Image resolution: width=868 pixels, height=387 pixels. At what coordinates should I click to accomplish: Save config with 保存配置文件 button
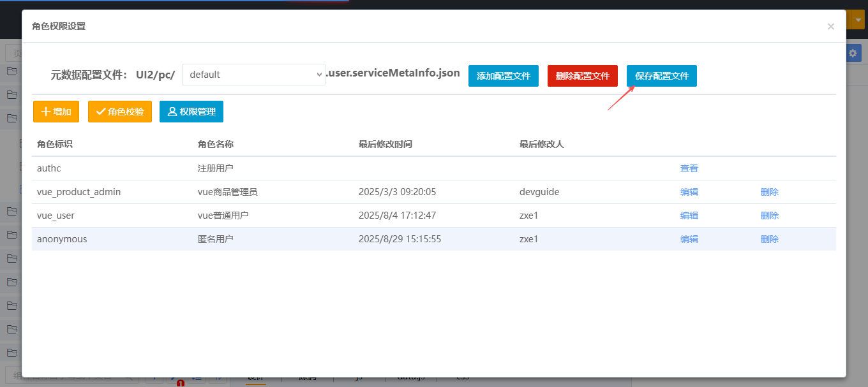[661, 76]
